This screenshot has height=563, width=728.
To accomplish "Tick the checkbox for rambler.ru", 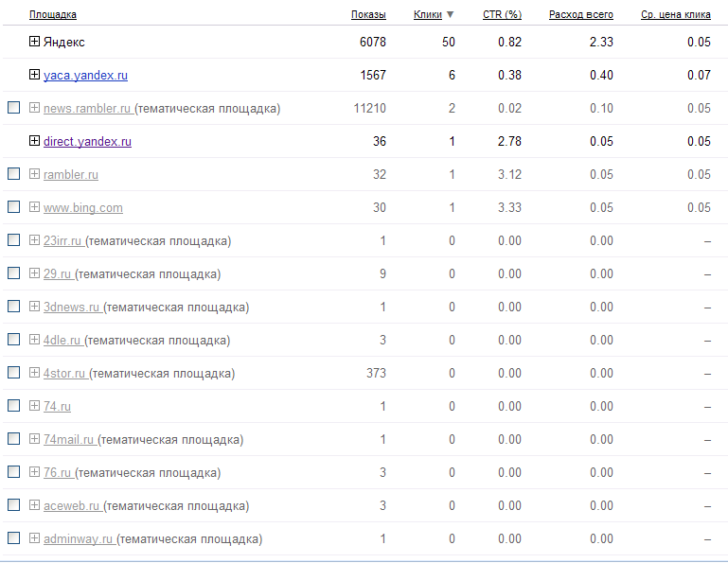I will tap(14, 173).
